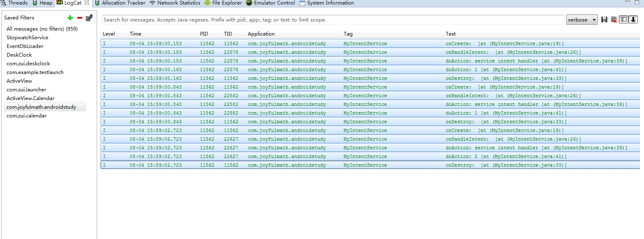Image resolution: width=644 pixels, height=239 pixels.
Task: Select the com.zui.launcher filter
Action: coord(26,90)
